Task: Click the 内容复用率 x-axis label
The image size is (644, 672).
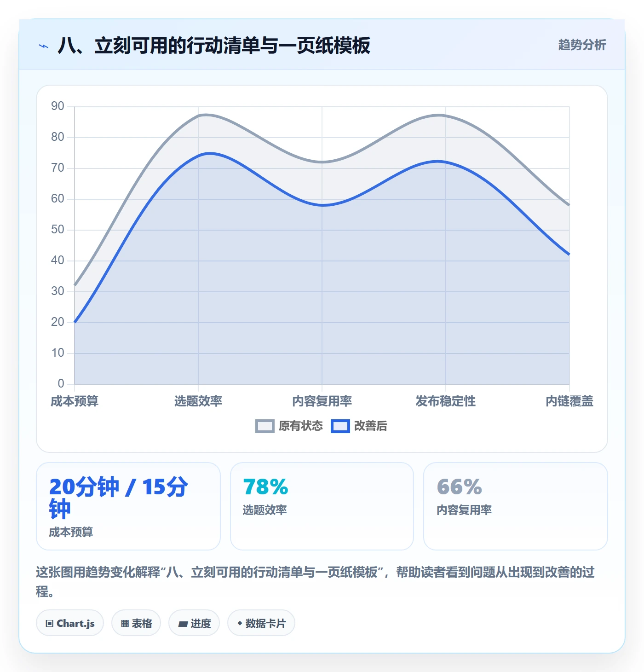Action: tap(322, 401)
